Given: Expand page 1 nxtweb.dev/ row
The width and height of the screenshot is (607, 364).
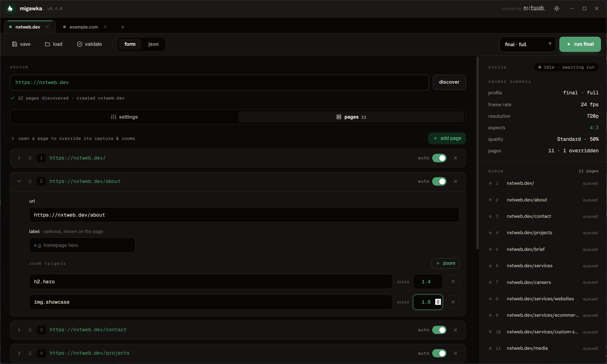Looking at the screenshot, I should pos(19,158).
